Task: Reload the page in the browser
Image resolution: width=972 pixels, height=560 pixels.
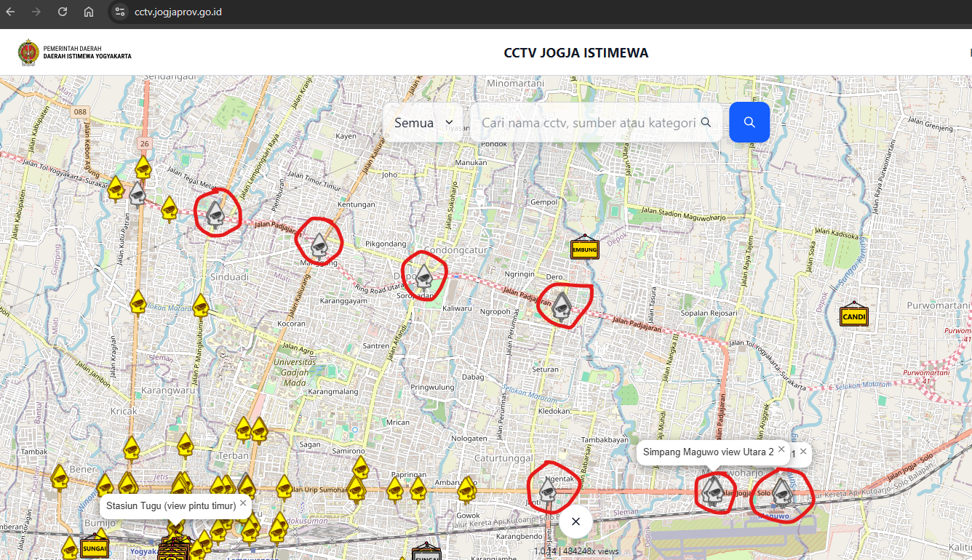Action: pos(63,12)
